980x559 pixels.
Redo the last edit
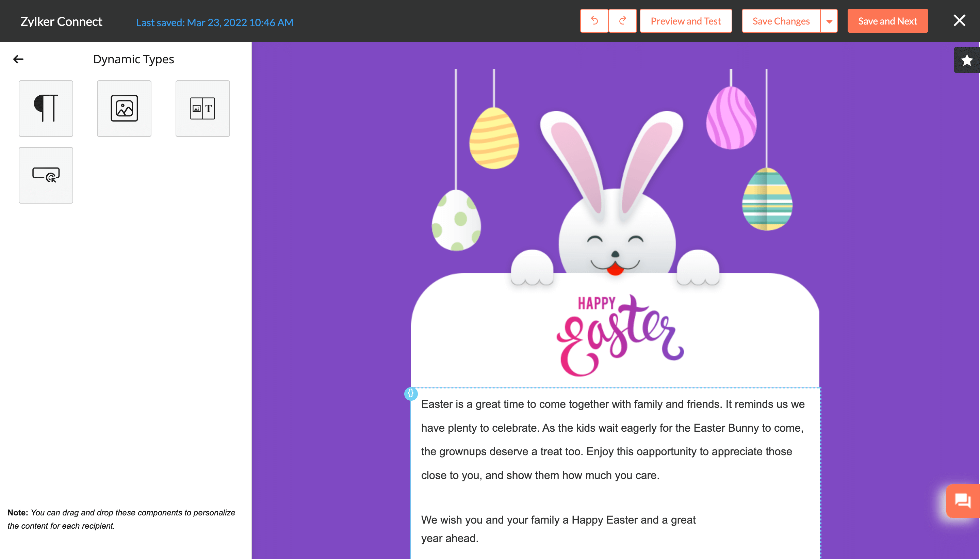coord(622,21)
